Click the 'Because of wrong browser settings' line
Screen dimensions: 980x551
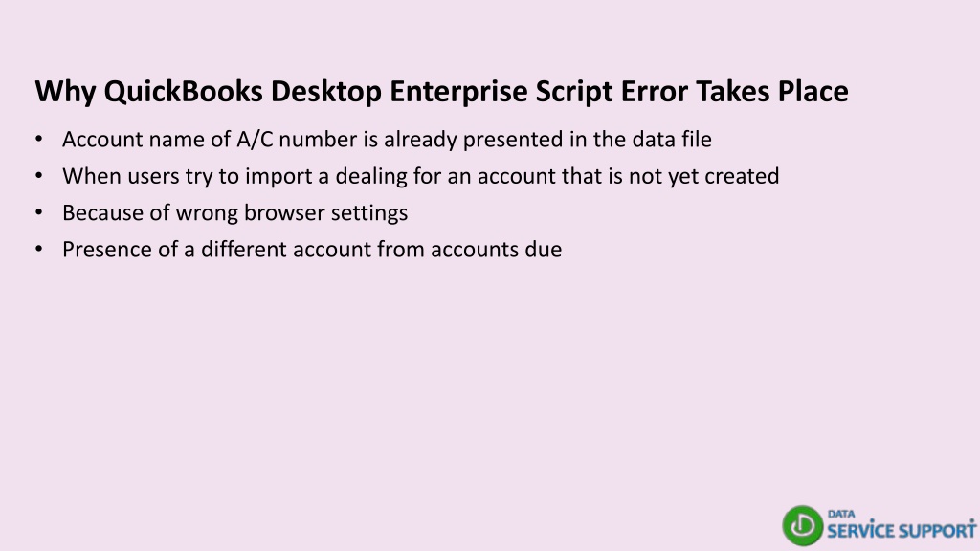point(235,213)
